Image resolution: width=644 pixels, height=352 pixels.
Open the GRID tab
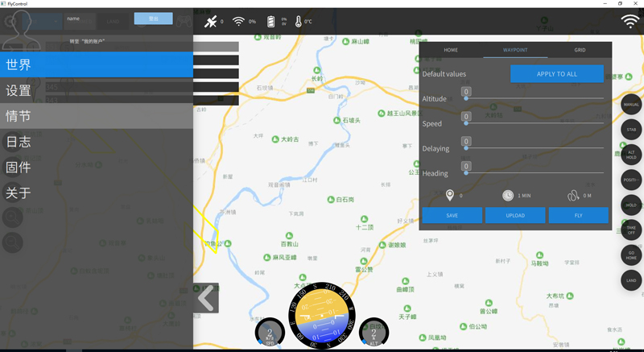tap(580, 50)
